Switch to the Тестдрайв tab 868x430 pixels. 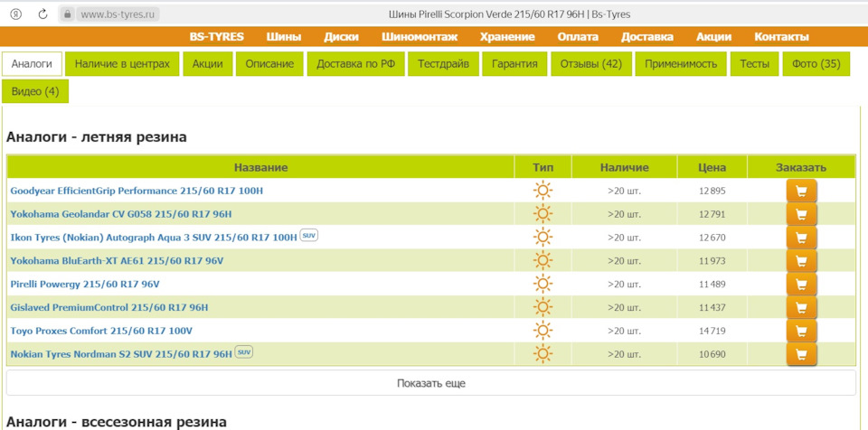tap(443, 63)
